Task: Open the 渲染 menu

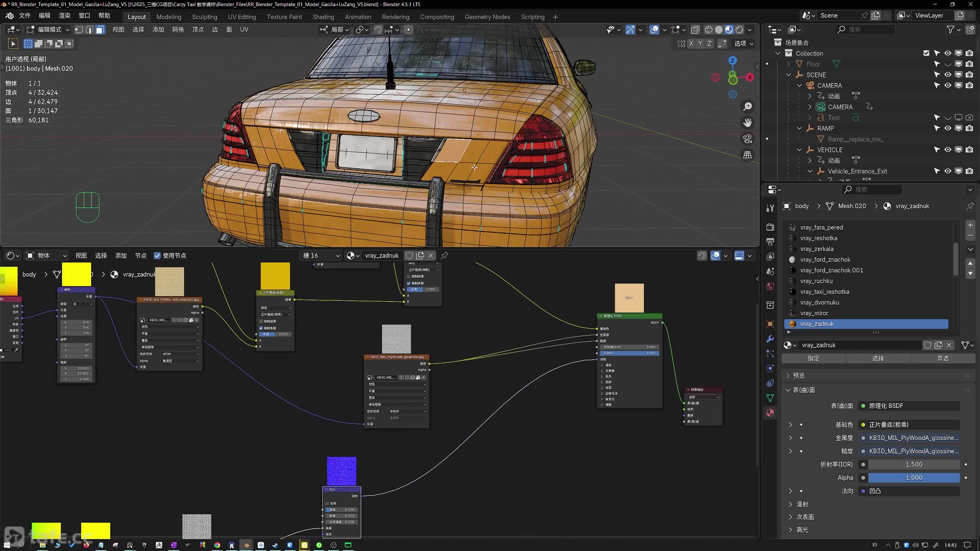Action: click(64, 15)
